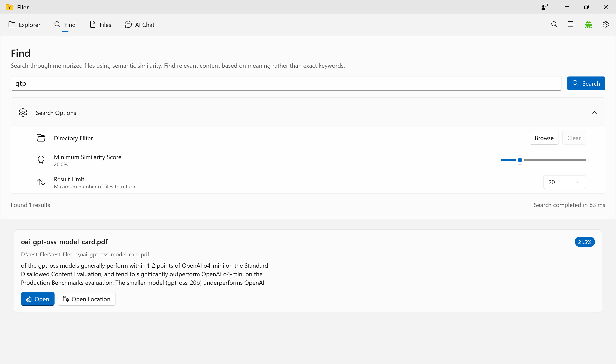Open the search magnifier in the top bar
Image resolution: width=616 pixels, height=364 pixels.
pyautogui.click(x=554, y=24)
